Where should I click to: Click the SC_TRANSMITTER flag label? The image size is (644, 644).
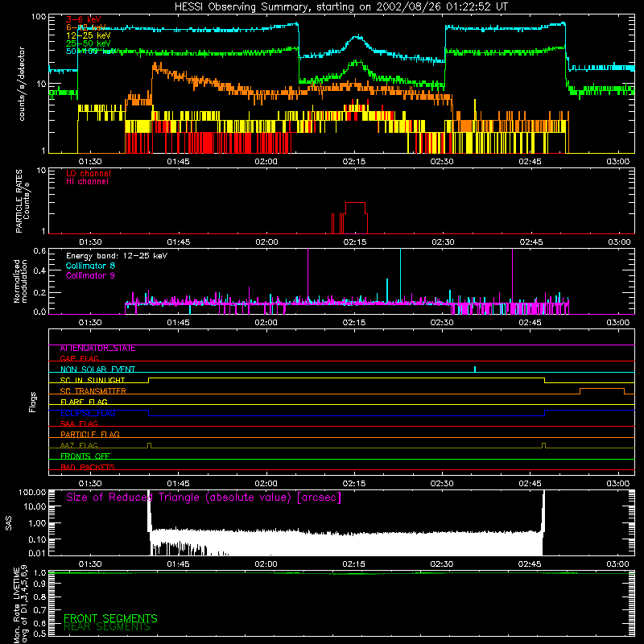tap(93, 390)
